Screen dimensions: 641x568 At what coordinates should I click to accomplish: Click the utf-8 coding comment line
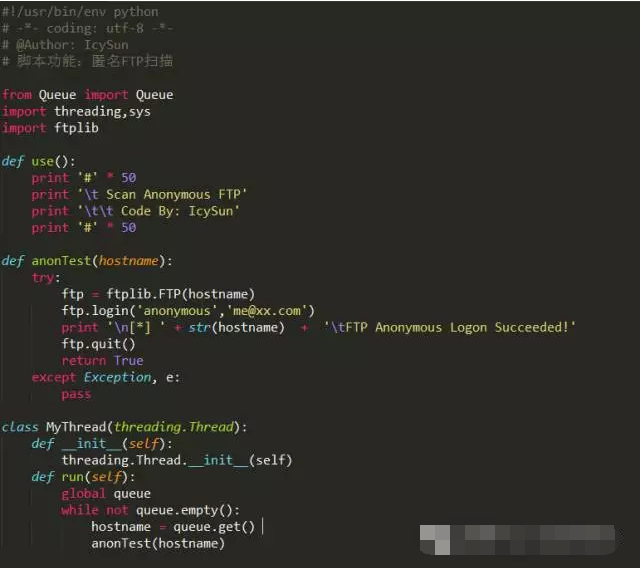point(88,28)
